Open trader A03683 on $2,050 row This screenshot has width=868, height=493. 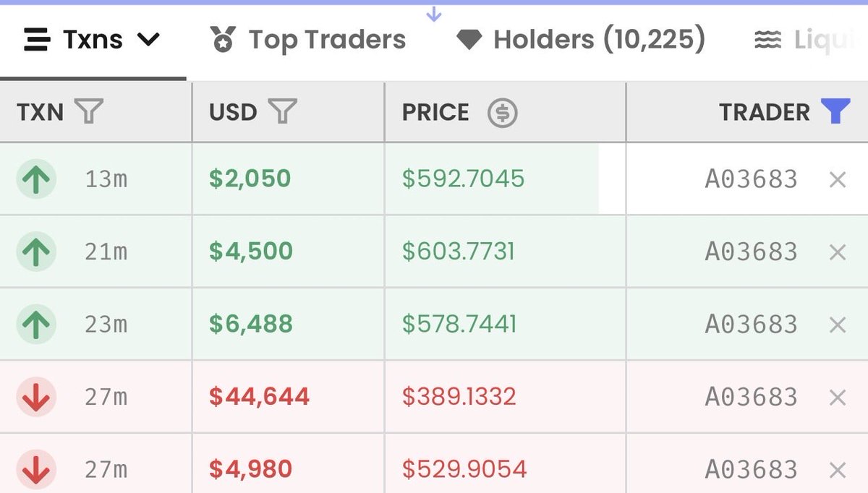click(x=751, y=179)
